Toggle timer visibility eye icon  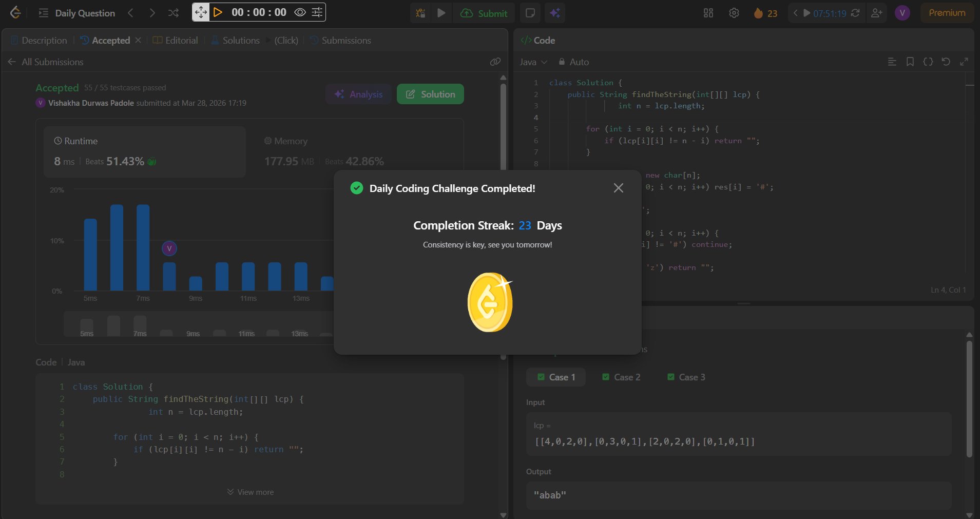300,12
